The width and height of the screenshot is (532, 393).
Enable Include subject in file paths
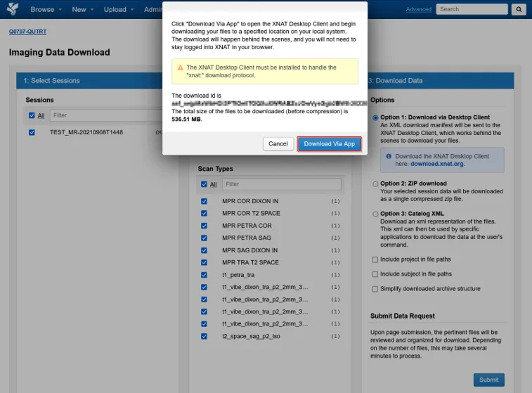[375, 274]
